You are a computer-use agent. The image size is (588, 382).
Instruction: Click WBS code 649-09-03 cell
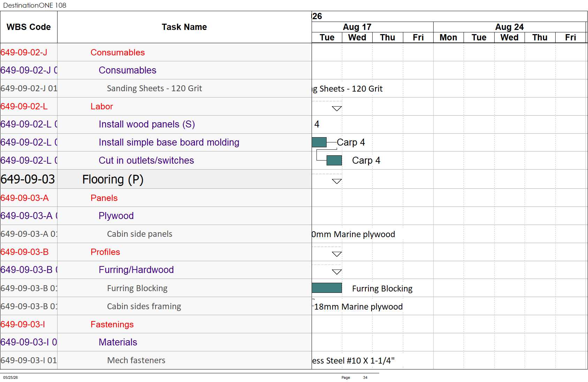click(29, 179)
